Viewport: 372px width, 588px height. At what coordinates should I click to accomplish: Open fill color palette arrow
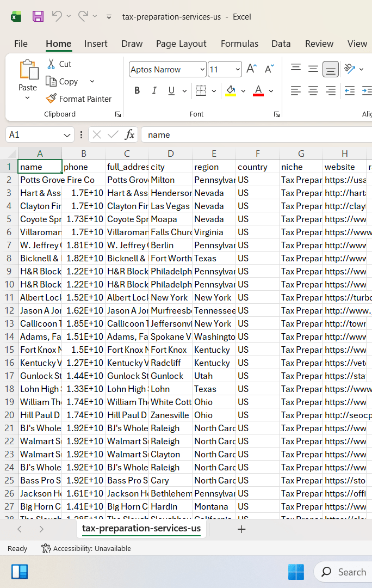[243, 91]
